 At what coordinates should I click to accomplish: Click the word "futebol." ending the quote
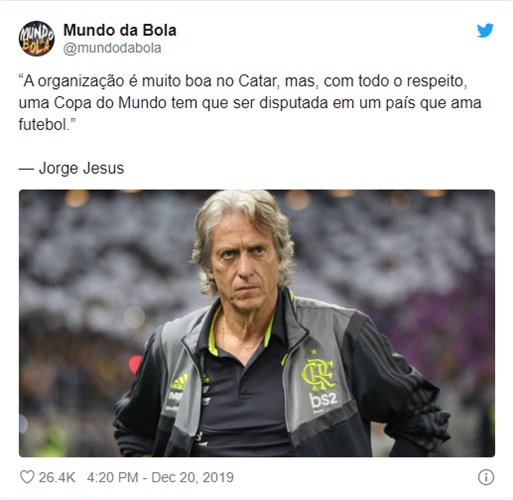point(47,125)
